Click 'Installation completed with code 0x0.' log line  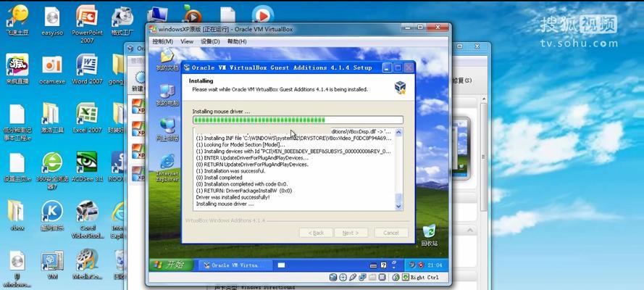(x=242, y=184)
